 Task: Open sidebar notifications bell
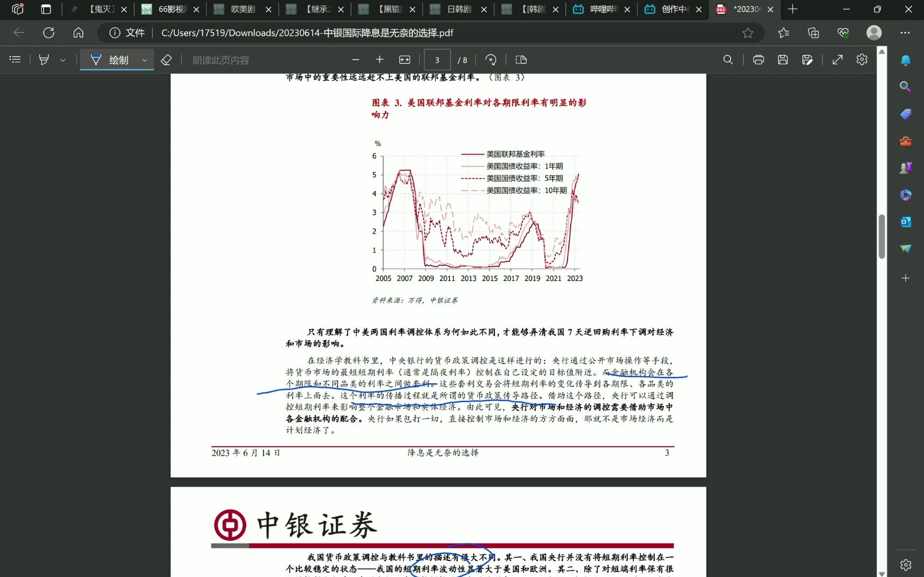(906, 60)
